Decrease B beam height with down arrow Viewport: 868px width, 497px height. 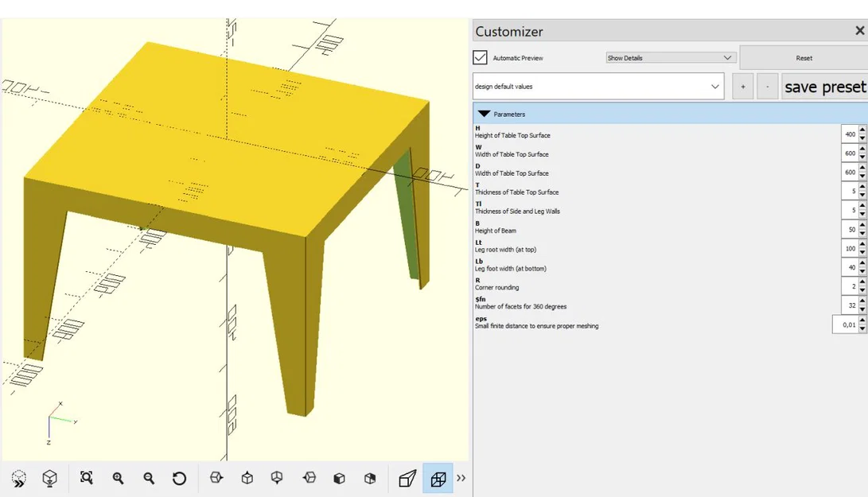click(862, 234)
